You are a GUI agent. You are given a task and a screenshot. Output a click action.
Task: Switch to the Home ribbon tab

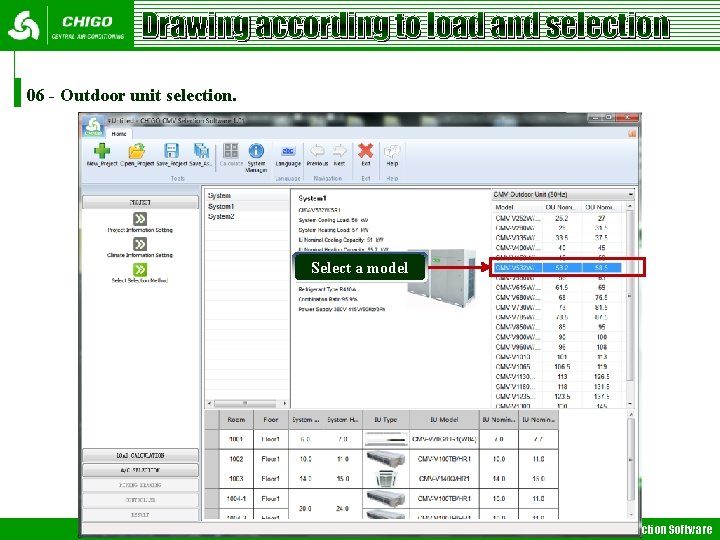click(119, 134)
